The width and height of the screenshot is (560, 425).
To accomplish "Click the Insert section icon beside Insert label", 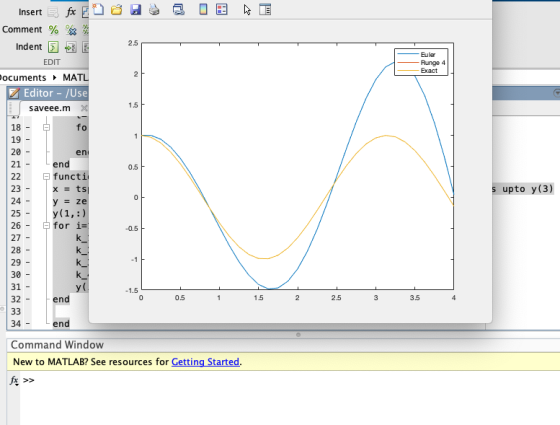I will pos(53,13).
